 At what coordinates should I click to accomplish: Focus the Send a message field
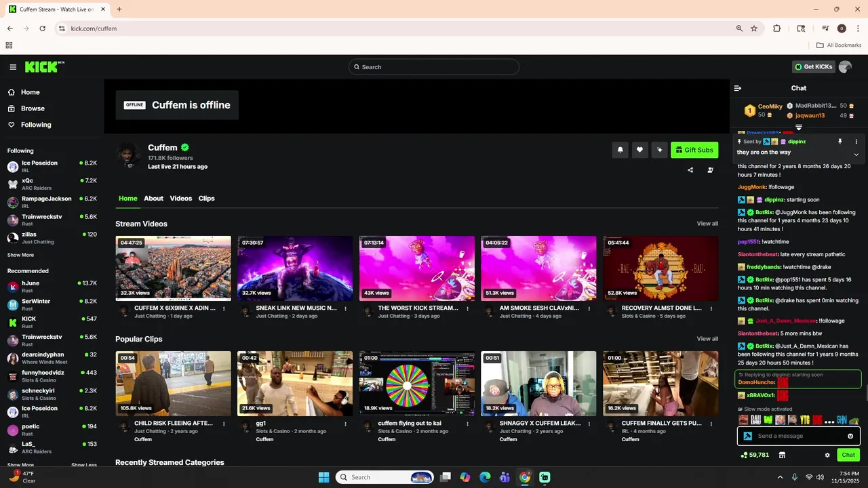(x=799, y=436)
